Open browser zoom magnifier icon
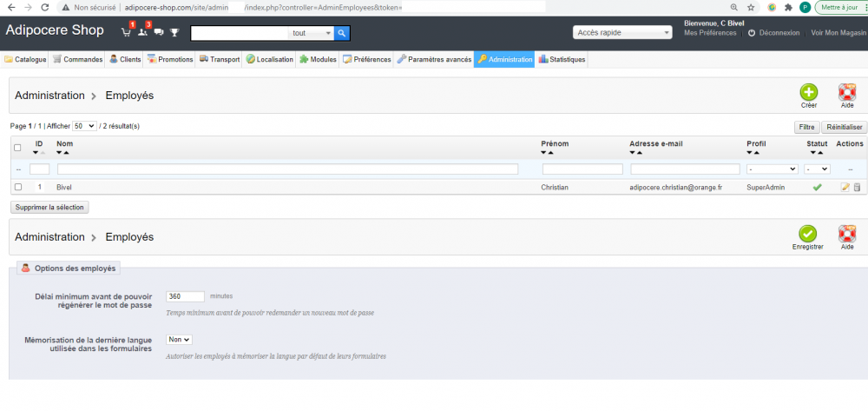Viewport: 868px width, 411px height. click(734, 8)
